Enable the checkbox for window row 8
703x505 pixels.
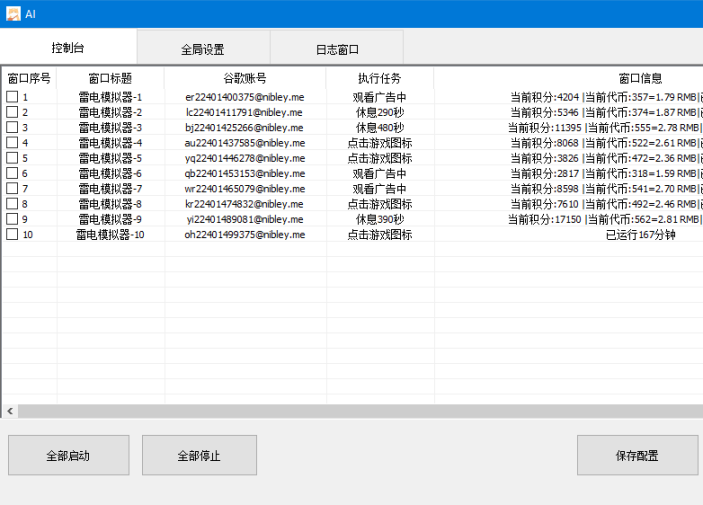click(12, 204)
